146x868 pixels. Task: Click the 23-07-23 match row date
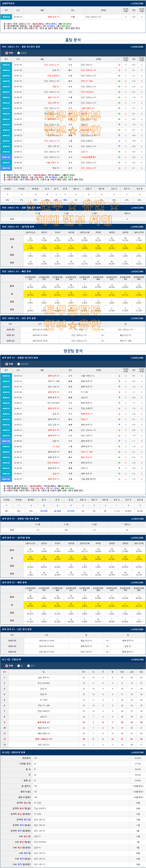coord(18,376)
